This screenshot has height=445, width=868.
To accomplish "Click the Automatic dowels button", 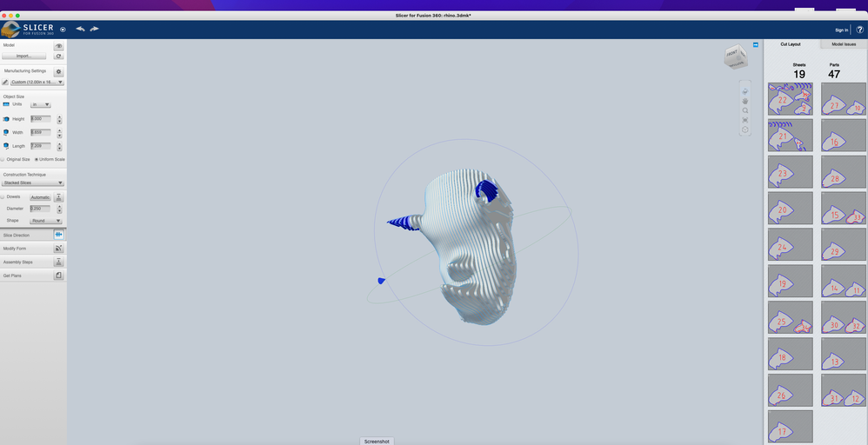I will click(x=40, y=197).
